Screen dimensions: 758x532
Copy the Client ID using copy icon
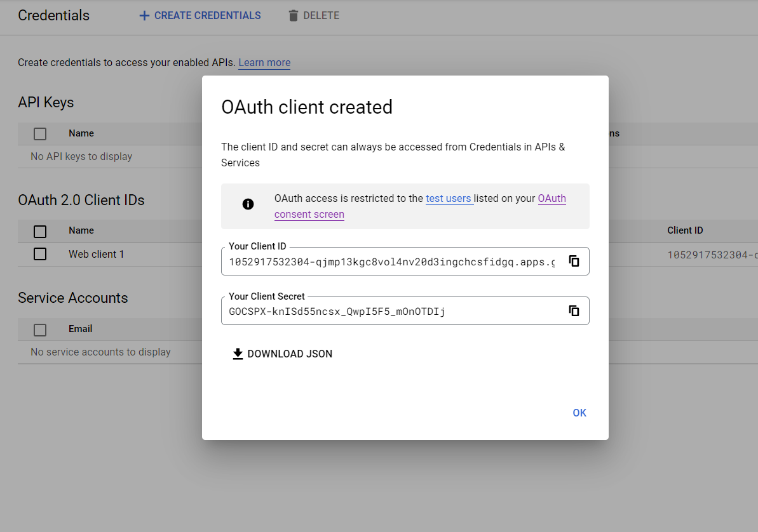[574, 261]
